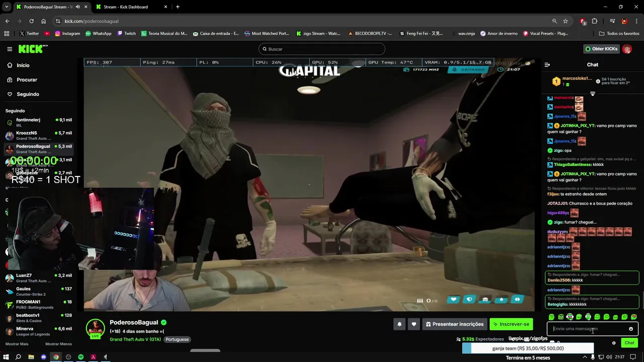Go back in browser history
Image resolution: width=644 pixels, height=362 pixels.
click(7, 21)
